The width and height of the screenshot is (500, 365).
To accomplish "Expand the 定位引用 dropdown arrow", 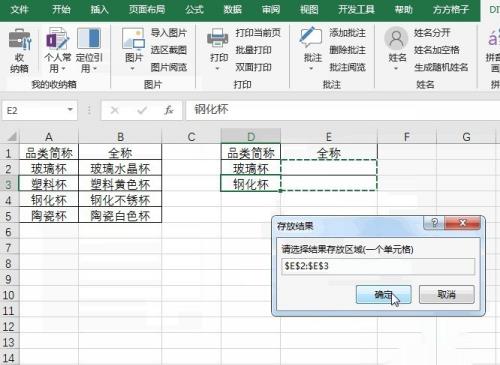I will coord(95,69).
